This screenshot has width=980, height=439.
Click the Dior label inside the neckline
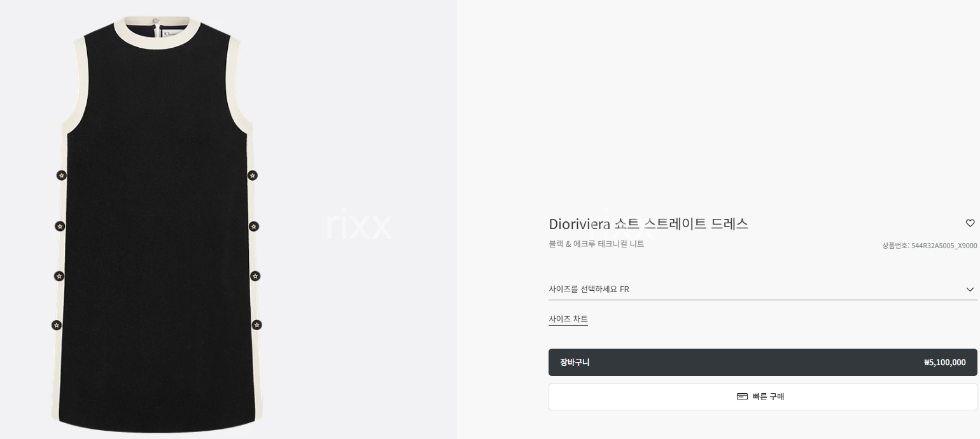click(x=171, y=34)
